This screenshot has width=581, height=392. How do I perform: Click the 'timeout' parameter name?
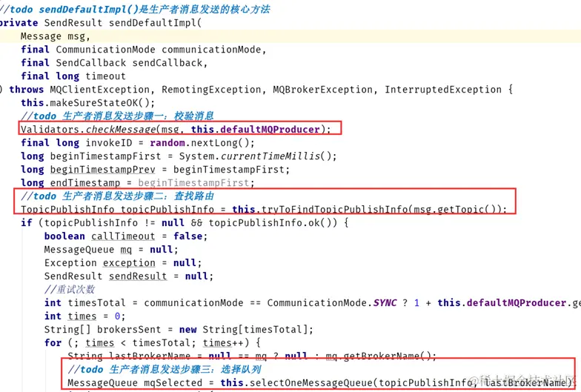click(105, 76)
